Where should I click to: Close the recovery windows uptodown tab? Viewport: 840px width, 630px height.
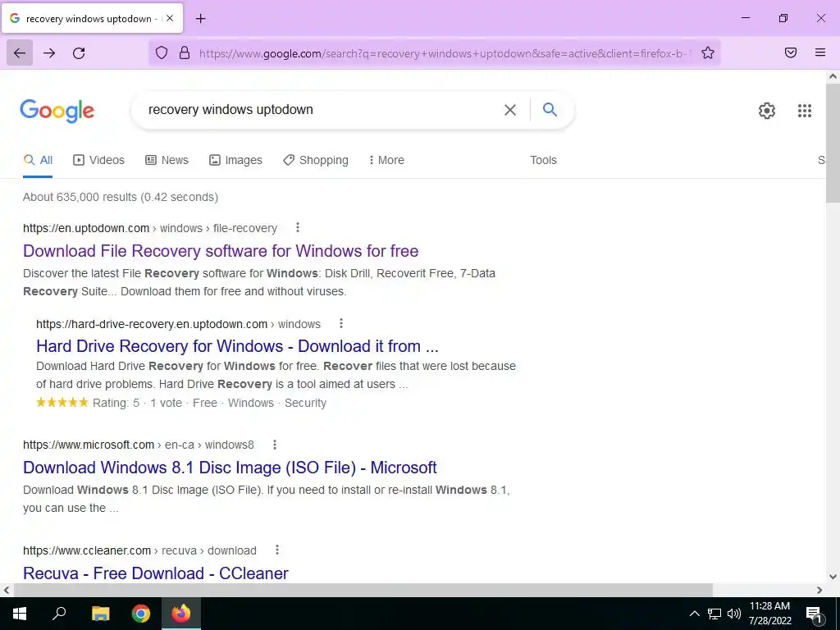170,18
